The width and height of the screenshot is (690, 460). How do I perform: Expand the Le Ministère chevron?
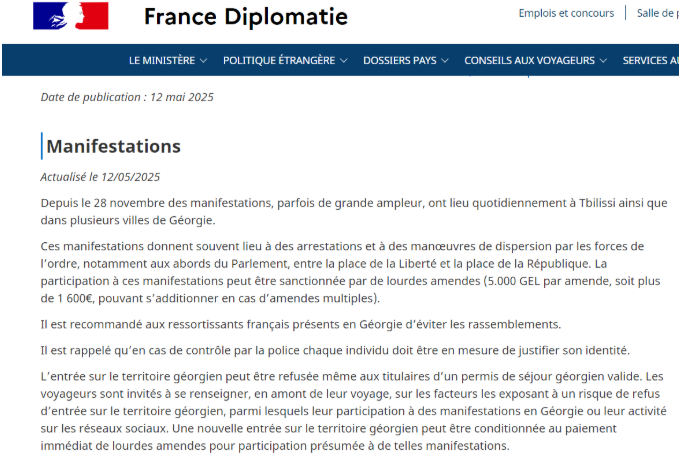204,61
